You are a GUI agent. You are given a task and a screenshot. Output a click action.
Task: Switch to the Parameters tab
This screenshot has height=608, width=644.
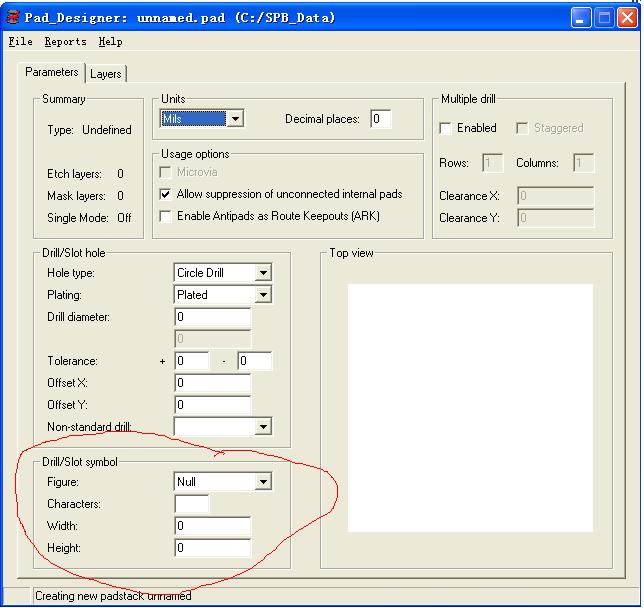point(52,72)
